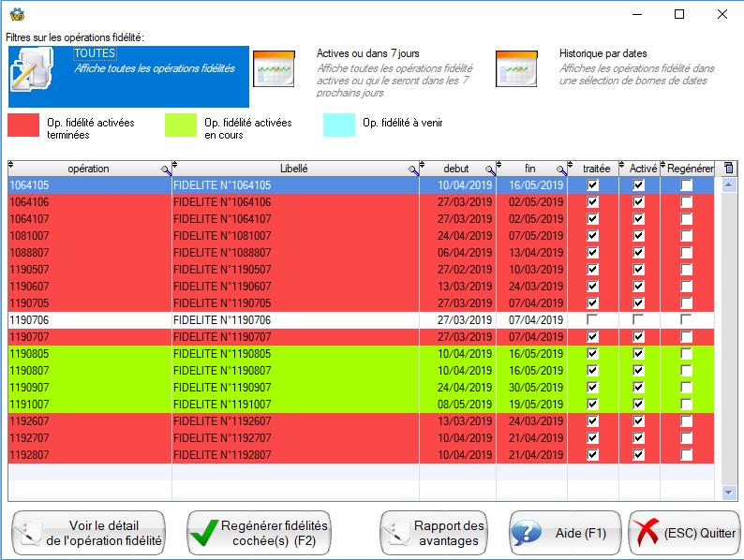Screen dimensions: 744x560
Task: Select 'Actives ou dans 7 jours' filter
Action: pyautogui.click(x=394, y=69)
